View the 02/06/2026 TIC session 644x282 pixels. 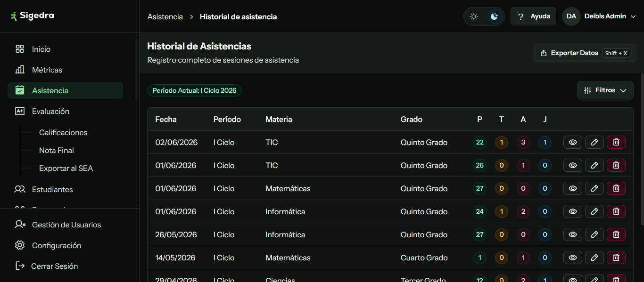pos(573,142)
